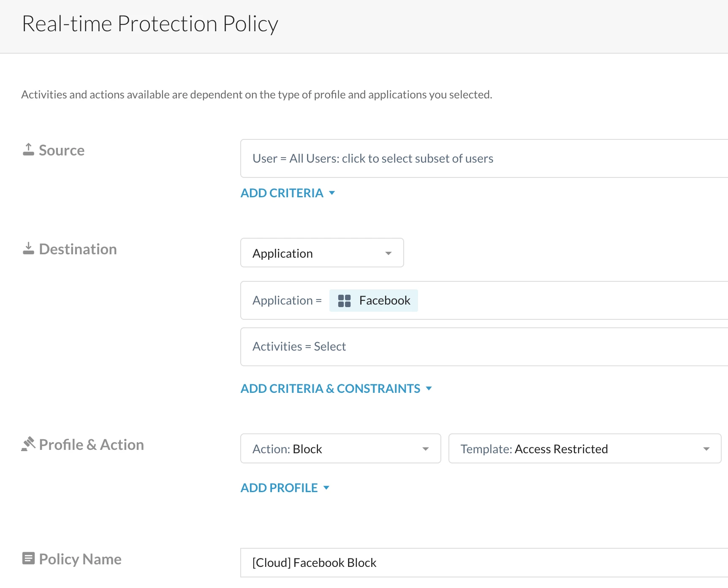Click the Policy Name document icon
This screenshot has height=588, width=728.
pos(28,558)
